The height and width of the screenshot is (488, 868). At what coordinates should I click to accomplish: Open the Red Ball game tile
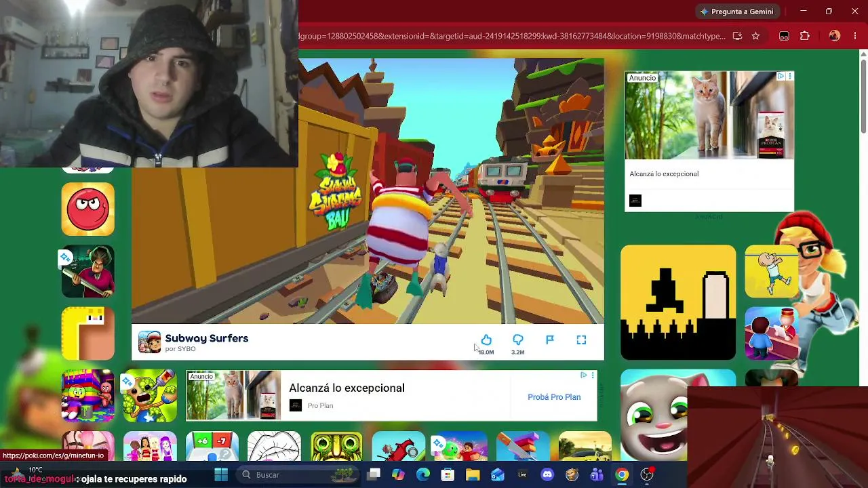click(x=88, y=209)
